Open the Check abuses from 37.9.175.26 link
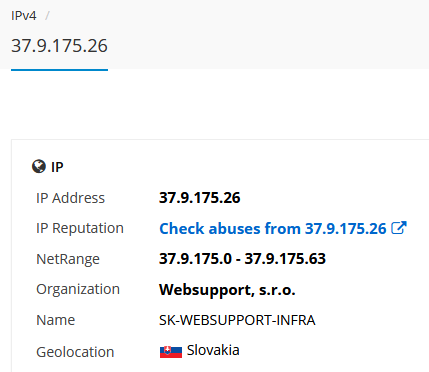 (x=272, y=229)
